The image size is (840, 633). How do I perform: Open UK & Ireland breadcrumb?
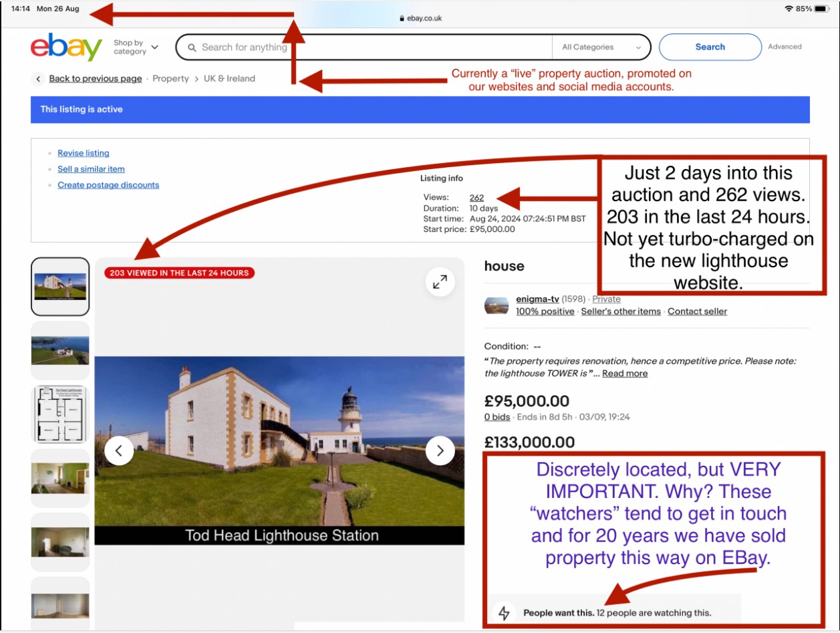[x=229, y=79]
